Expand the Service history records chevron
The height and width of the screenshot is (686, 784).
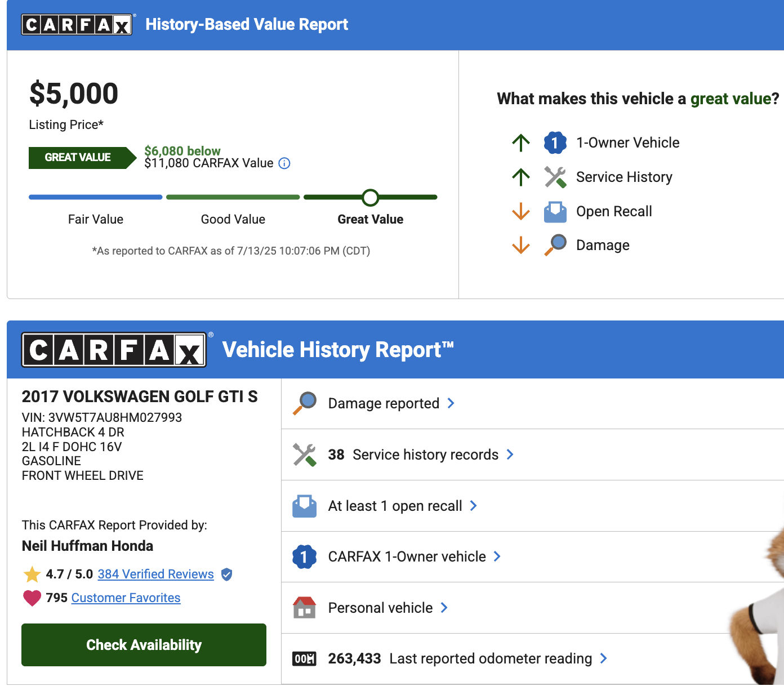[510, 455]
